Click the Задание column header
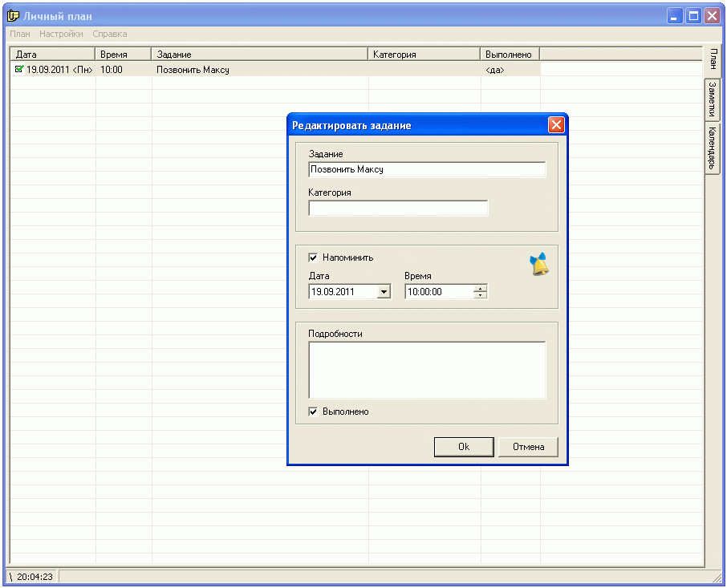Image resolution: width=727 pixels, height=588 pixels. pyautogui.click(x=260, y=55)
